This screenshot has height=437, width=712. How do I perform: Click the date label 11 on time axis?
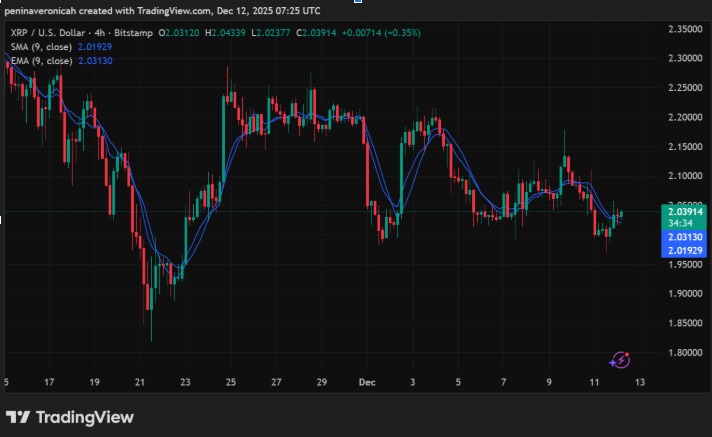tap(594, 382)
